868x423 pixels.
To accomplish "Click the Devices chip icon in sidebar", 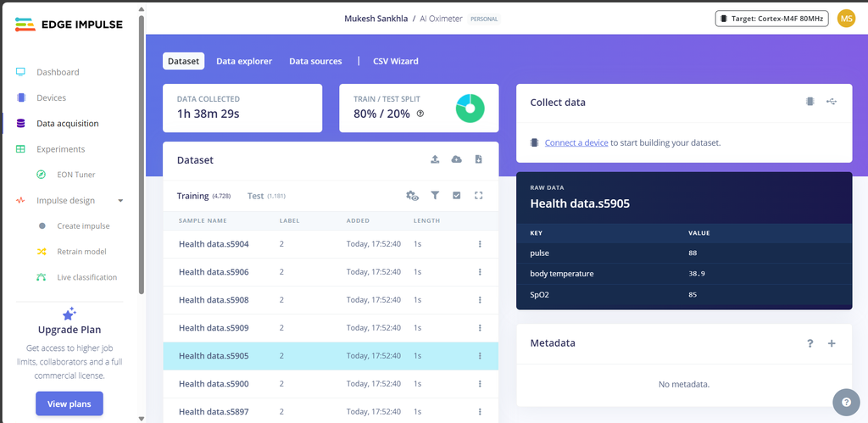I will click(x=20, y=97).
